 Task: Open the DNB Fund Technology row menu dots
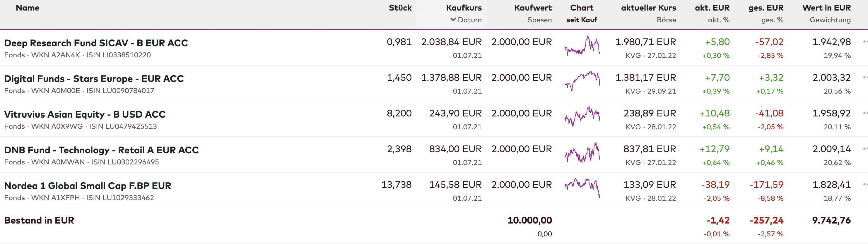click(x=865, y=149)
